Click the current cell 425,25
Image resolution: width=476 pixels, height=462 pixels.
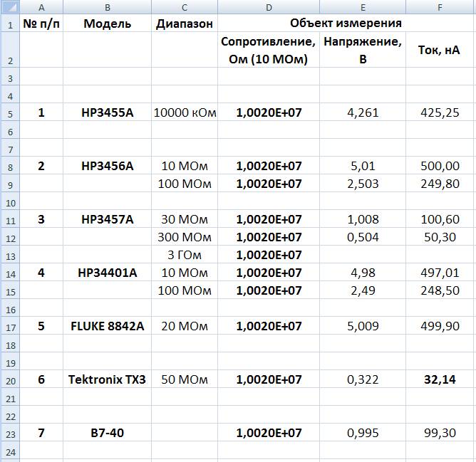[440, 112]
